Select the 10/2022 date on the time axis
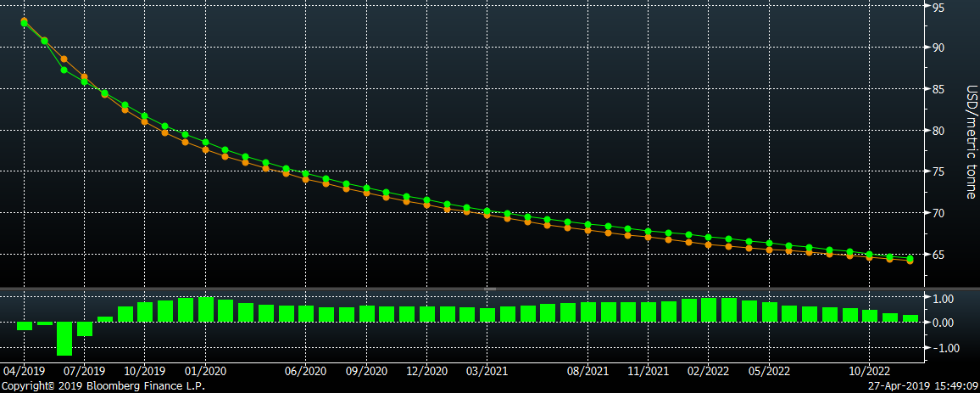The height and width of the screenshot is (393, 980). click(x=869, y=371)
